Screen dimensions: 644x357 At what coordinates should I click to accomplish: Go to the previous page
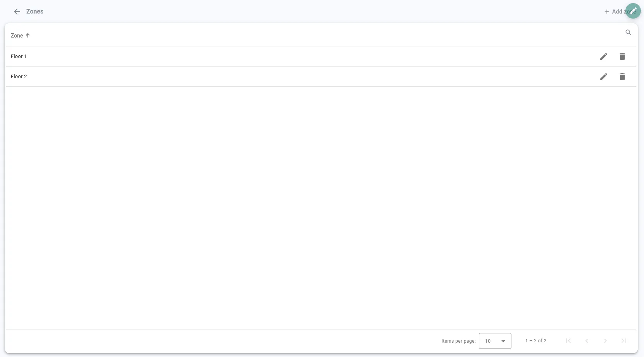pyautogui.click(x=587, y=341)
